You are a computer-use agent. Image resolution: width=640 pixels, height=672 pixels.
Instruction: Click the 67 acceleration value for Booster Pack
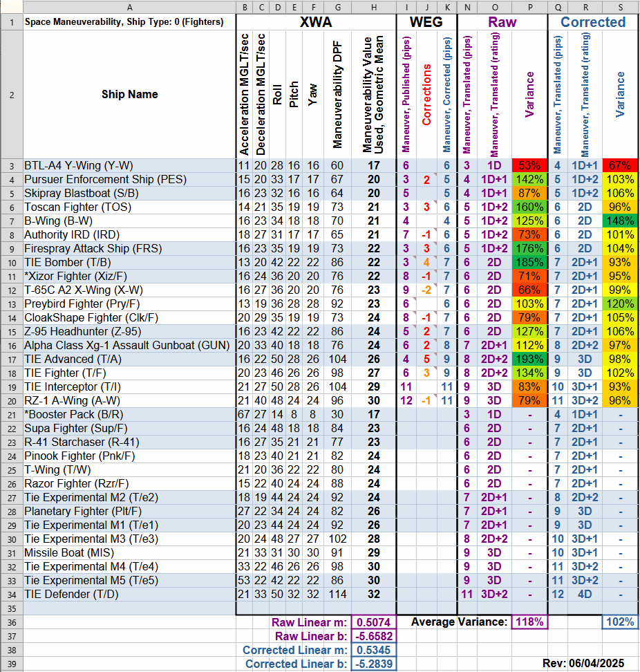click(x=244, y=414)
